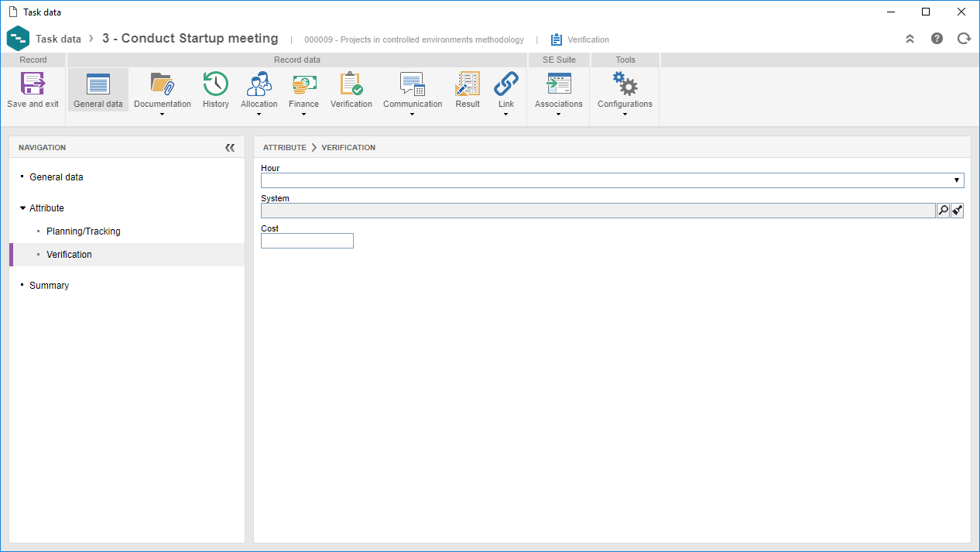Click the Save and exit icon
The image size is (980, 552).
[x=33, y=84]
